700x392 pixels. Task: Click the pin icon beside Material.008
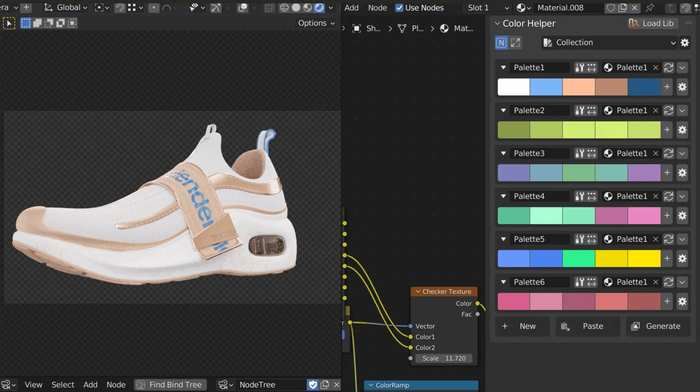pos(650,8)
